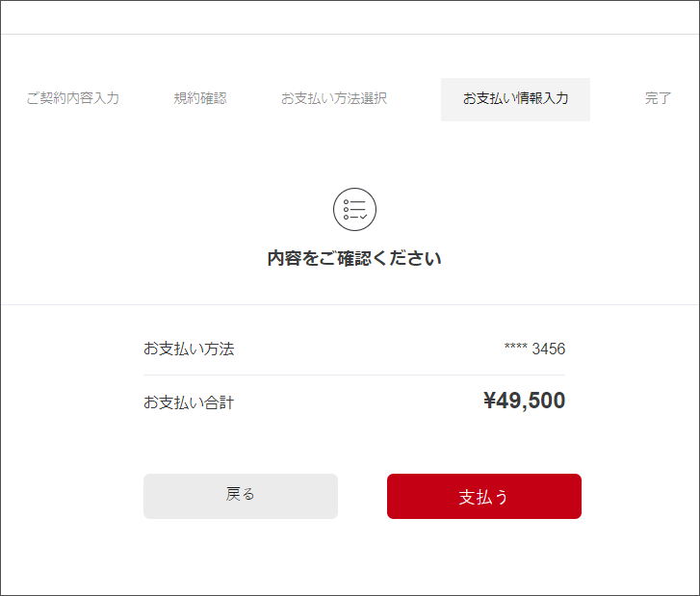Click the card digits 3456
This screenshot has height=596, width=700.
[549, 349]
